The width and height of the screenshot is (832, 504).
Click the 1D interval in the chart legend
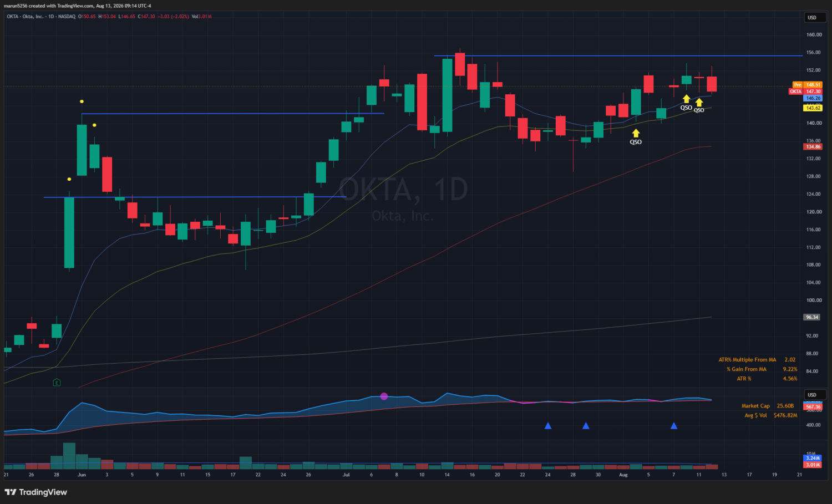52,17
